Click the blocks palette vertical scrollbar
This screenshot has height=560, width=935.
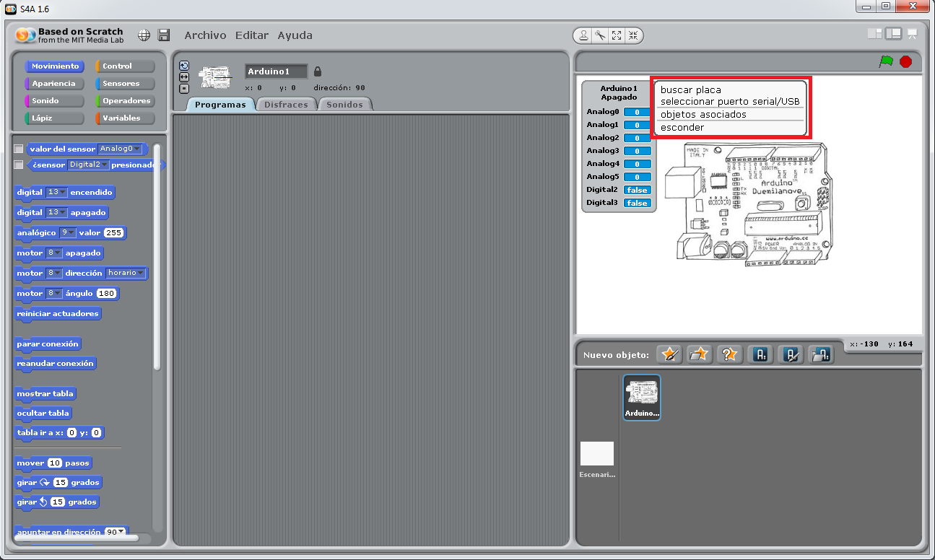157,257
